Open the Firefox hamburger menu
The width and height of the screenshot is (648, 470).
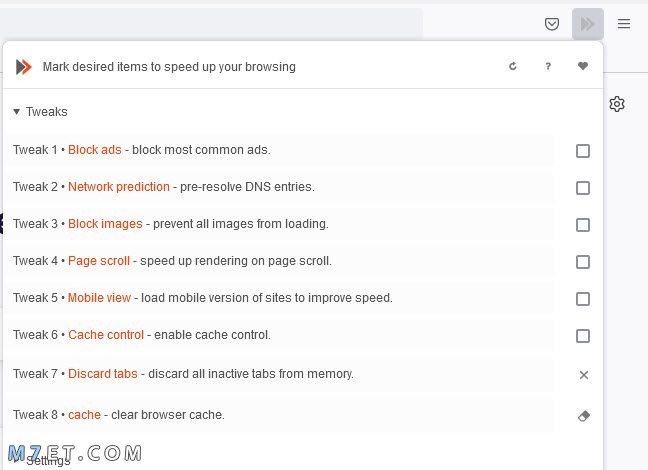pyautogui.click(x=624, y=24)
